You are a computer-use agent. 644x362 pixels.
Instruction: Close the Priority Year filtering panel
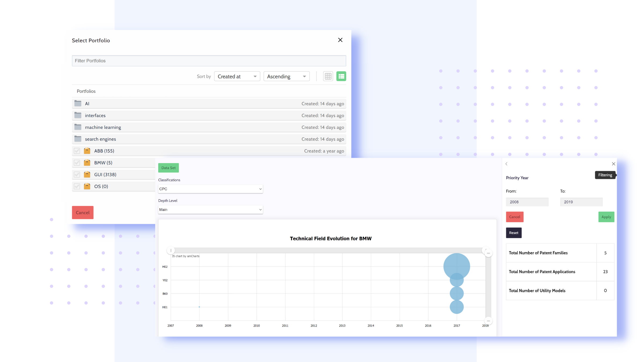[613, 164]
